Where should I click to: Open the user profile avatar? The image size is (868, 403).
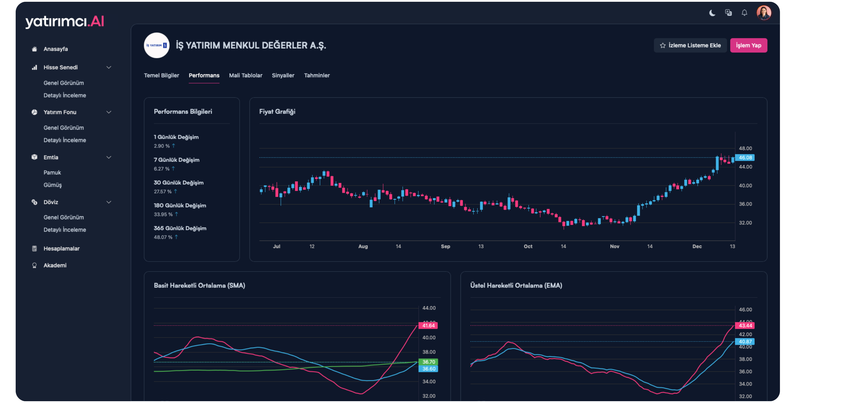point(763,13)
